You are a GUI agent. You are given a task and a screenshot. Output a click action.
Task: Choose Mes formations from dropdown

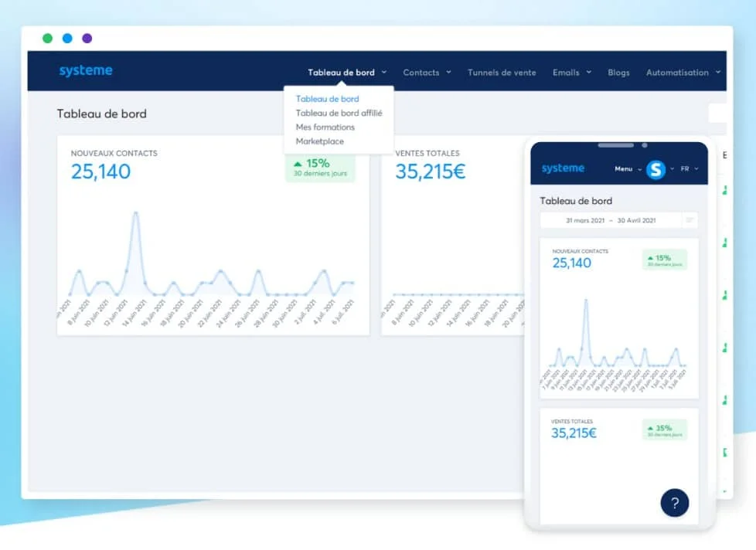325,127
